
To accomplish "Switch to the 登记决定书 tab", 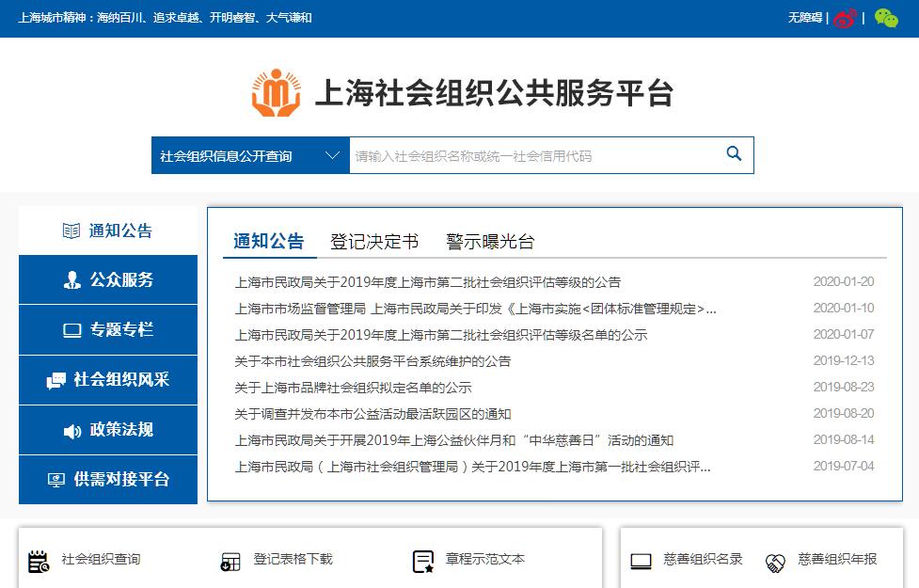I will pos(373,242).
